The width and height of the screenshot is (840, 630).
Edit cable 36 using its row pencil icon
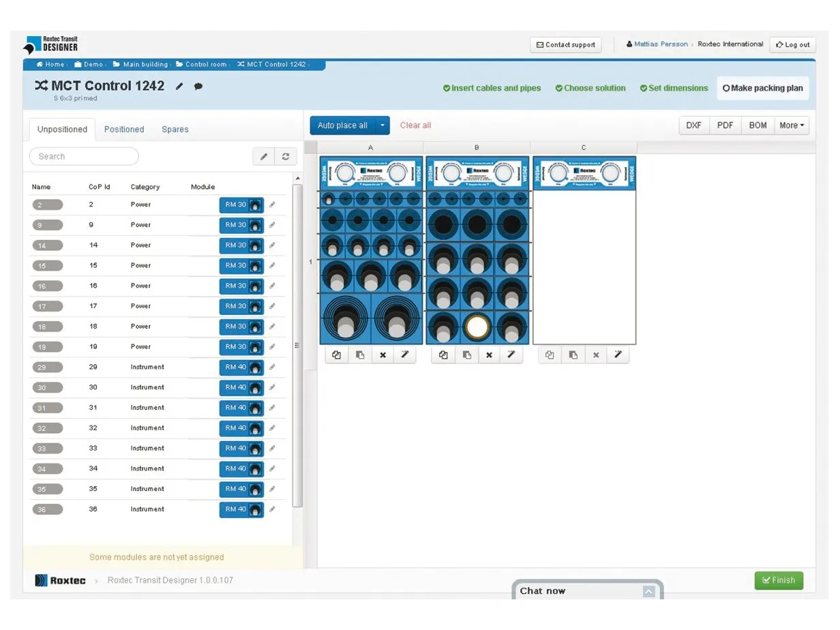click(x=272, y=509)
